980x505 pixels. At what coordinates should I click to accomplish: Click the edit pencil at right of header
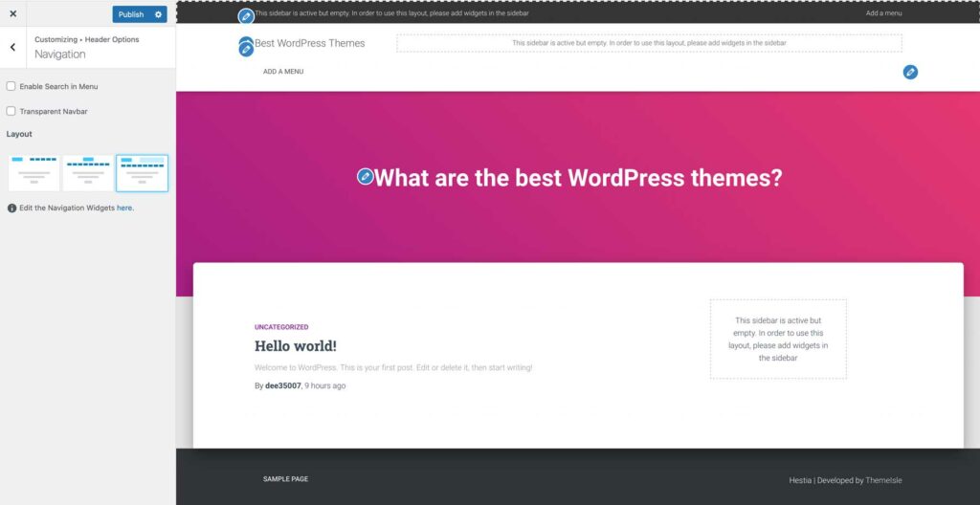click(x=910, y=72)
